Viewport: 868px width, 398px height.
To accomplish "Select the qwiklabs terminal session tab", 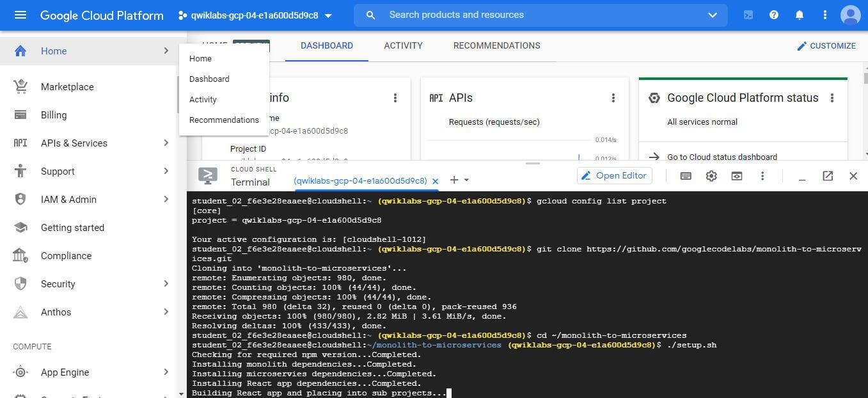I will coord(360,180).
